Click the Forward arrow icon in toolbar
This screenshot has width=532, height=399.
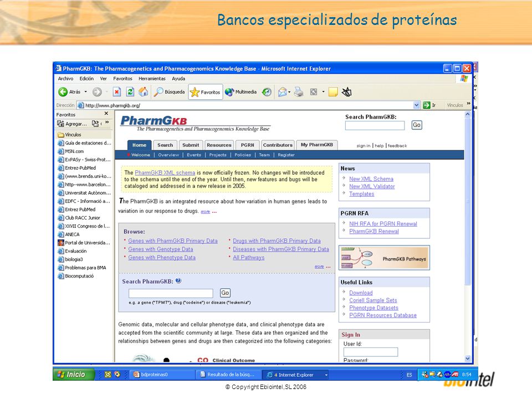click(97, 92)
